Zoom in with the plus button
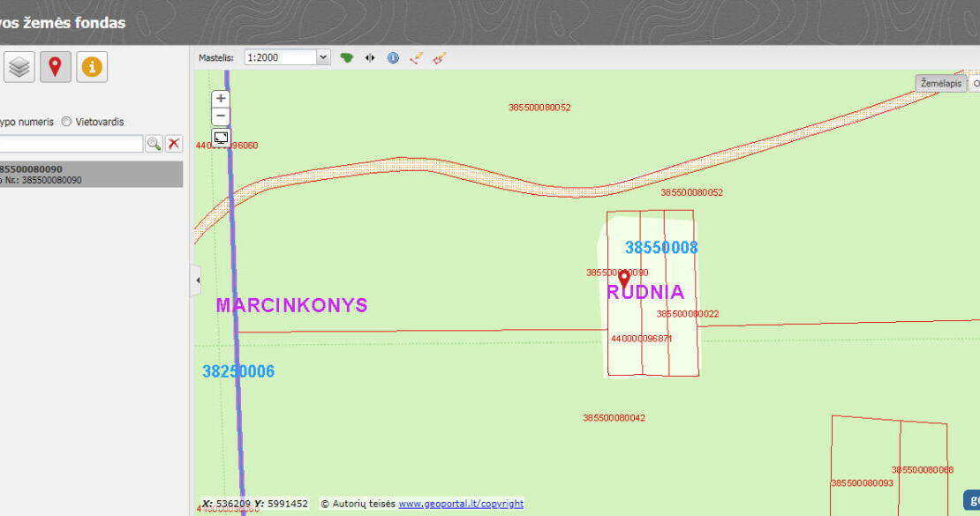980x516 pixels. click(221, 99)
